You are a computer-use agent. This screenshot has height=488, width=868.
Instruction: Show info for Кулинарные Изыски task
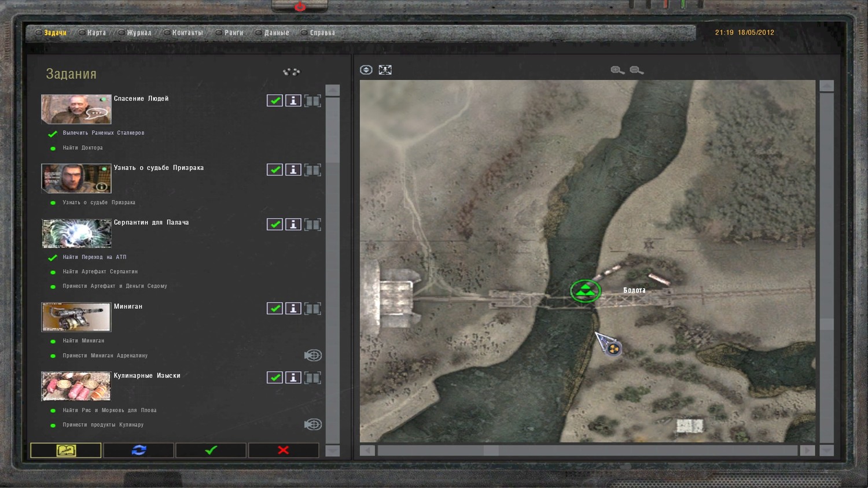pyautogui.click(x=293, y=378)
